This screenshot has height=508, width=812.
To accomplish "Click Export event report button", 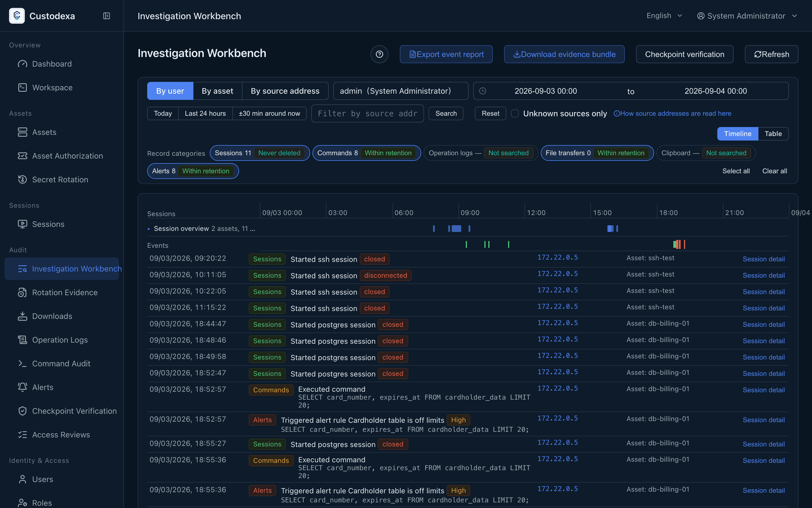I will tap(446, 54).
